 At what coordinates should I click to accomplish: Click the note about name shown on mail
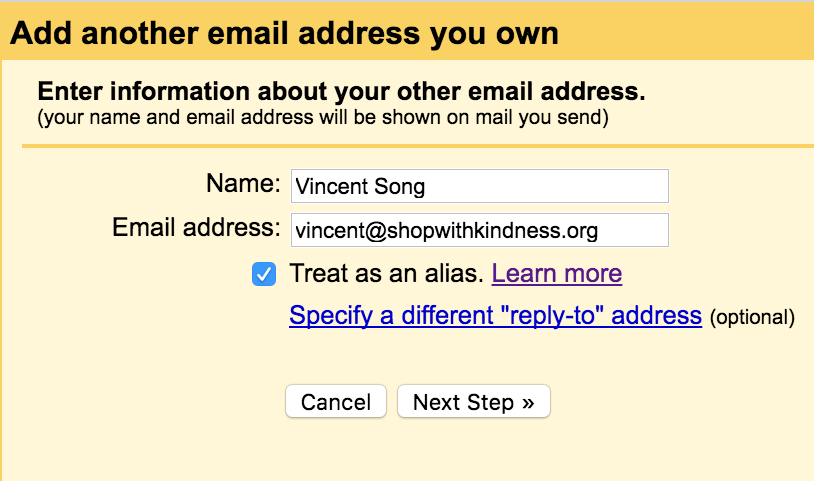[x=322, y=117]
